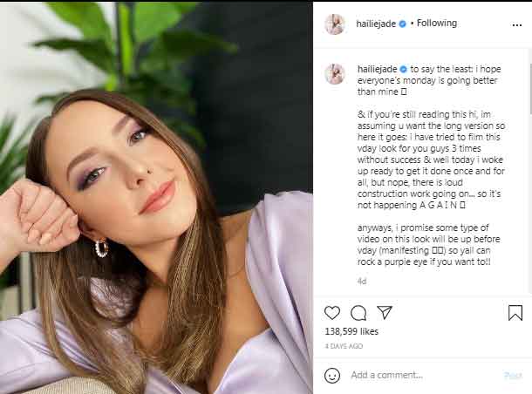View the 138,599 likes list

350,333
